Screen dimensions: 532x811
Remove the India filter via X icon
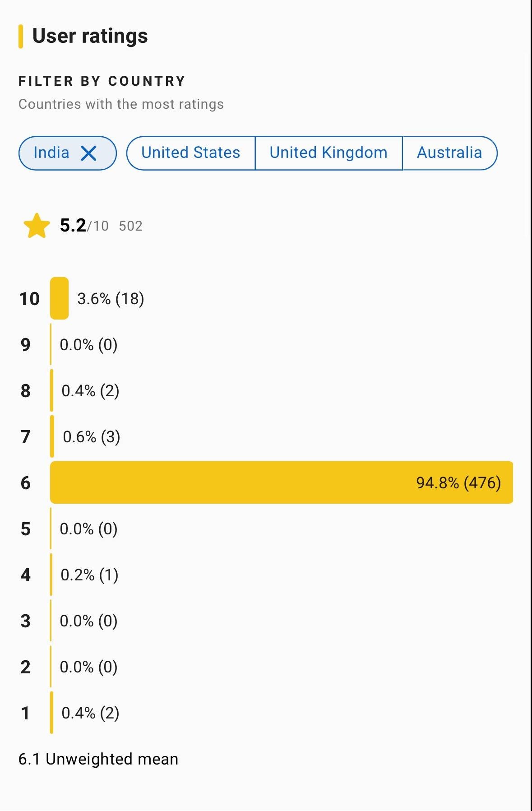coord(88,153)
